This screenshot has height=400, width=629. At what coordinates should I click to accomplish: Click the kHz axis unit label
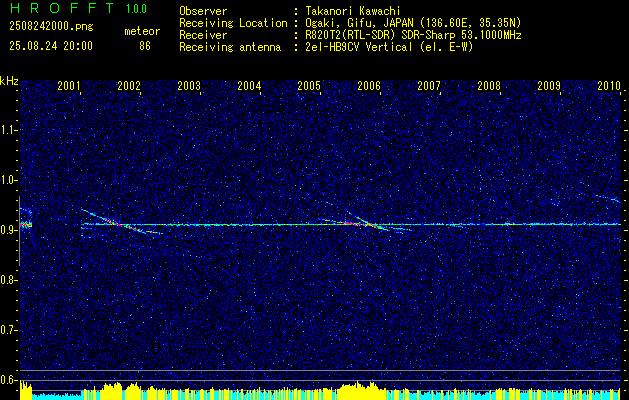click(x=9, y=81)
